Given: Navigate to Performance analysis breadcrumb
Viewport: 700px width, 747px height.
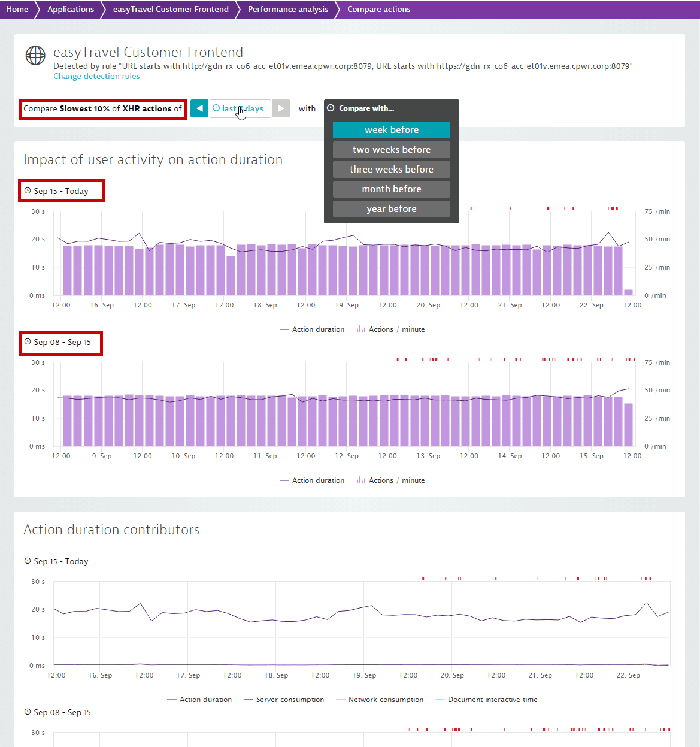Looking at the screenshot, I should tap(288, 9).
